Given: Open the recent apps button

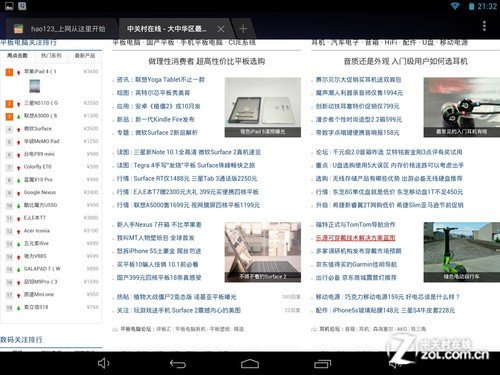Looking at the screenshot, I should coord(322,364).
